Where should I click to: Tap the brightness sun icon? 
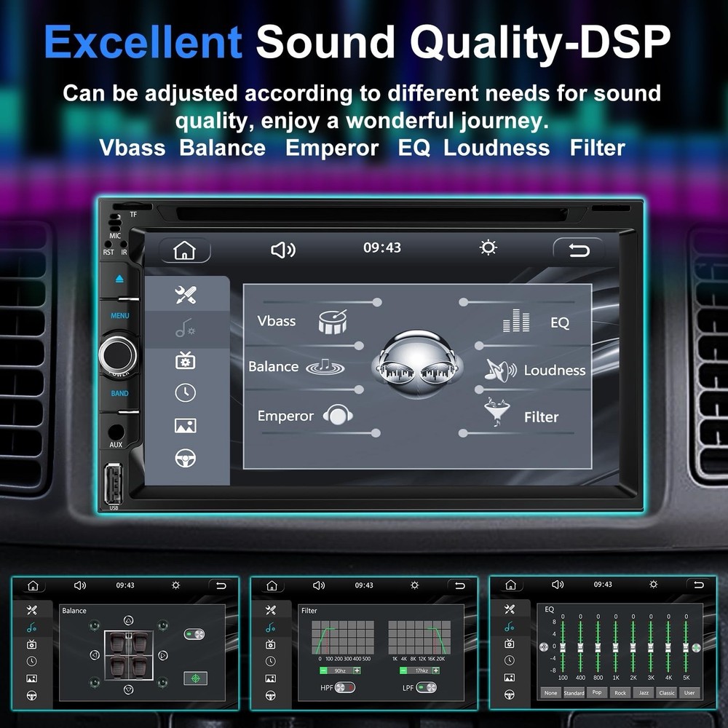point(488,248)
